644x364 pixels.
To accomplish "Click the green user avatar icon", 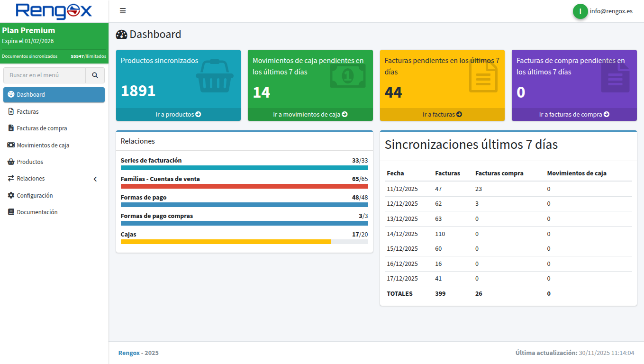I will (x=580, y=11).
